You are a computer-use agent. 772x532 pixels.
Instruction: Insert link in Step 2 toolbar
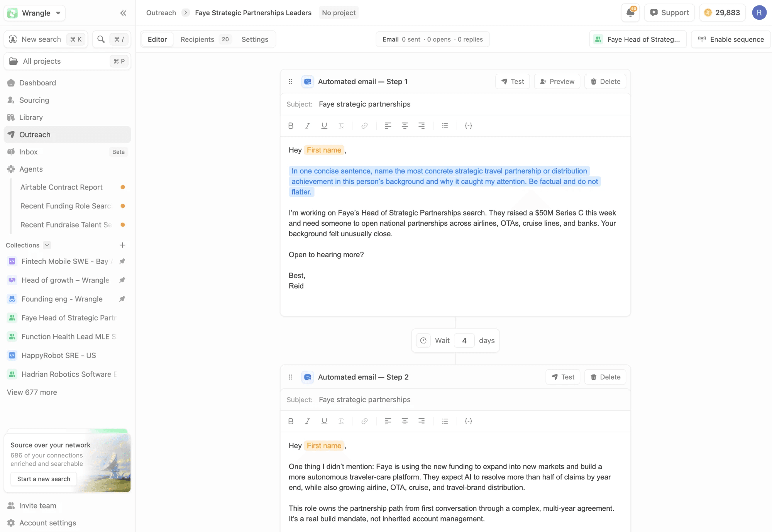coord(364,421)
